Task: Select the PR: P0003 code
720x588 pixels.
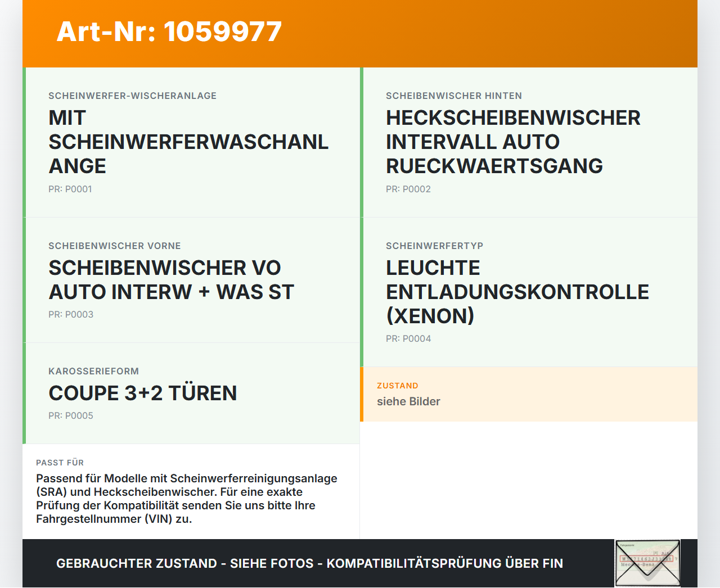Action: (x=70, y=314)
